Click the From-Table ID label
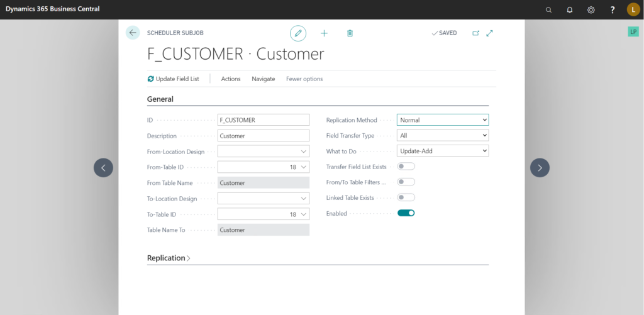This screenshot has width=644, height=315. pyautogui.click(x=165, y=167)
